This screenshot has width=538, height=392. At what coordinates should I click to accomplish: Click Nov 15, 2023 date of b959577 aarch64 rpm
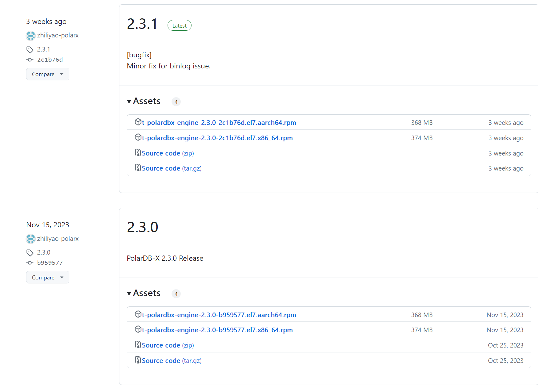pos(505,315)
